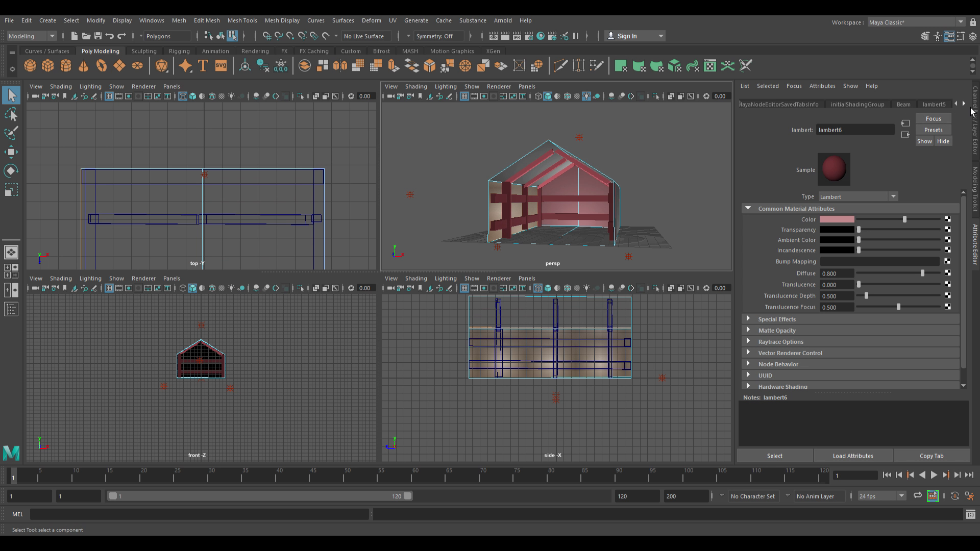Click the Load Attributes button
The height and width of the screenshot is (551, 980).
(x=853, y=456)
